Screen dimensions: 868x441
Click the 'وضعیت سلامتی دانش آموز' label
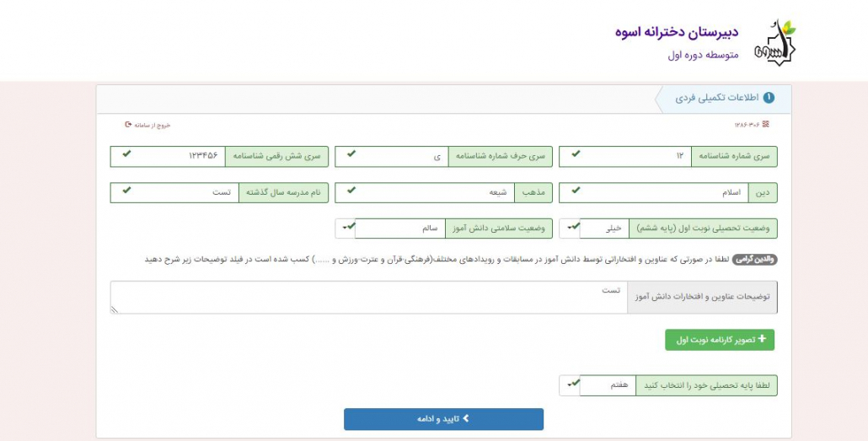click(x=499, y=229)
